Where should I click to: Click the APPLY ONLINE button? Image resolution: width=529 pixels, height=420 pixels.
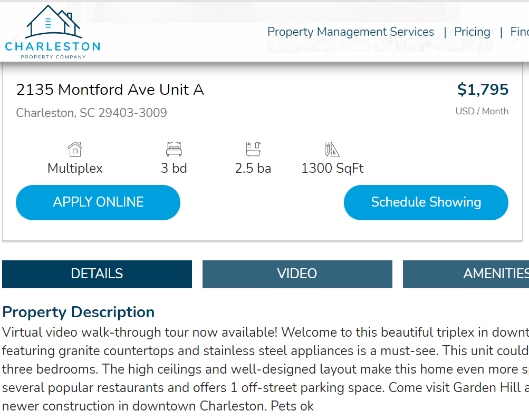tap(98, 202)
